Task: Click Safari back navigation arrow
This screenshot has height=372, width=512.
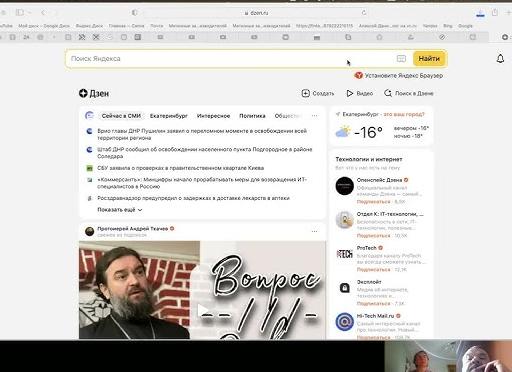Action: point(43,13)
